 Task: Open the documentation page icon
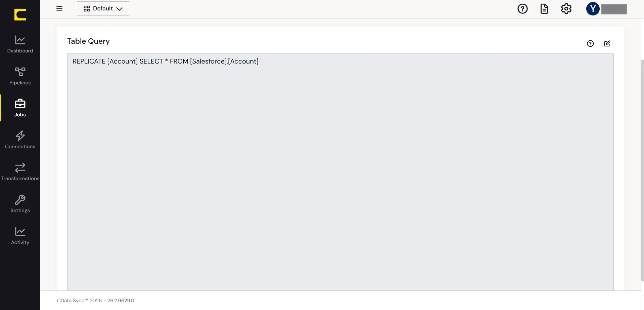pos(544,9)
